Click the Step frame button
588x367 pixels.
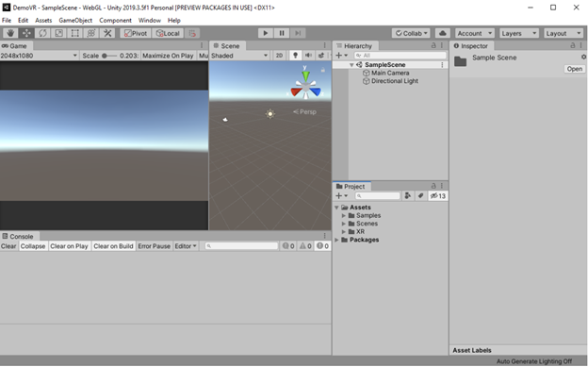pos(298,33)
